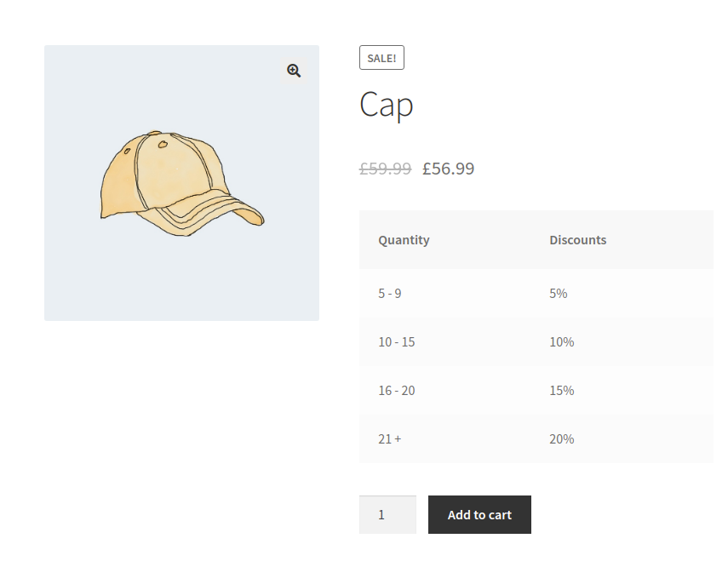Click the crossed-out £59.99 price

[385, 169]
